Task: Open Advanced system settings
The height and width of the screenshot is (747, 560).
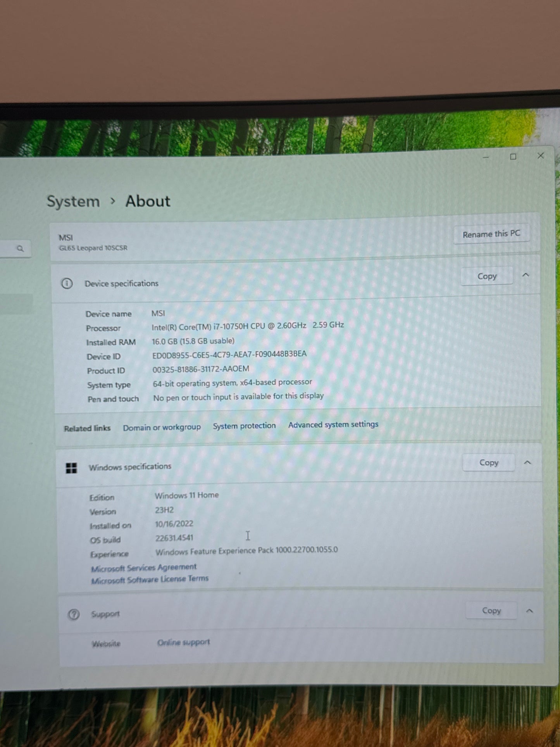Action: (333, 424)
